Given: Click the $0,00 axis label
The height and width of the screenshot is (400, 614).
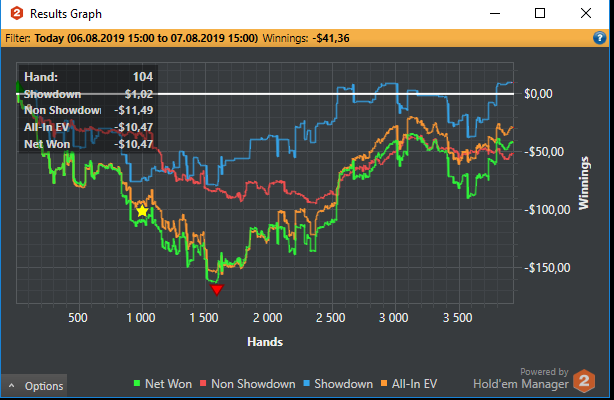Looking at the screenshot, I should [538, 94].
